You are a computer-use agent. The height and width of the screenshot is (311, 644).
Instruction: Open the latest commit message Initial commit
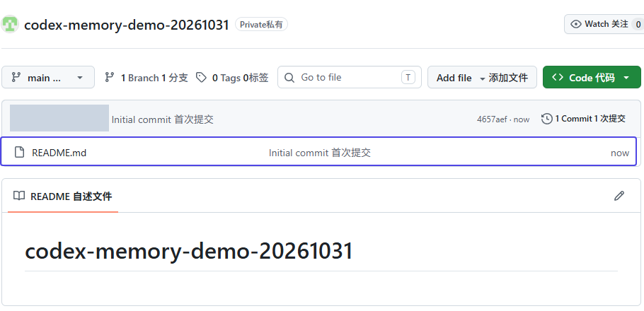pos(163,119)
